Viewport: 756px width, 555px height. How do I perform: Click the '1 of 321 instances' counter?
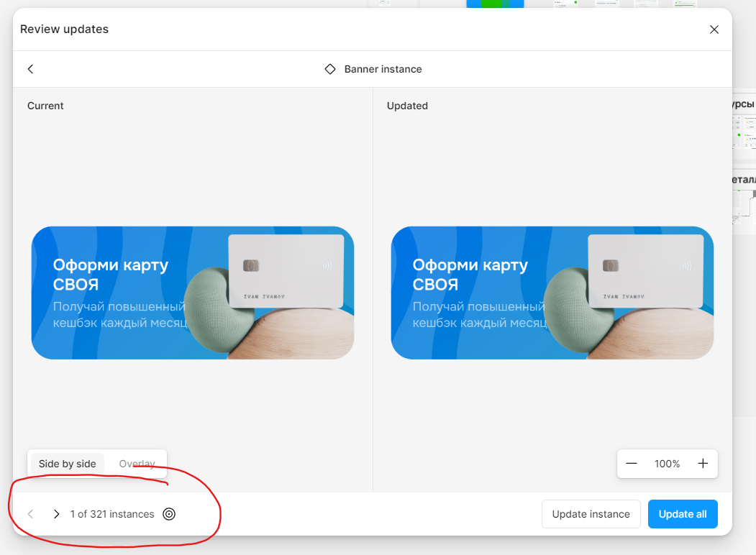point(112,514)
